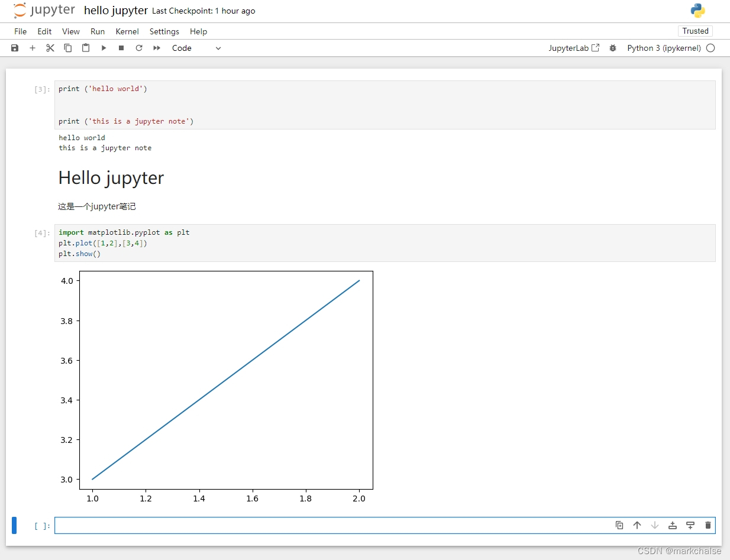Switch kernel via Python 3 (ipykernel)

tap(664, 48)
